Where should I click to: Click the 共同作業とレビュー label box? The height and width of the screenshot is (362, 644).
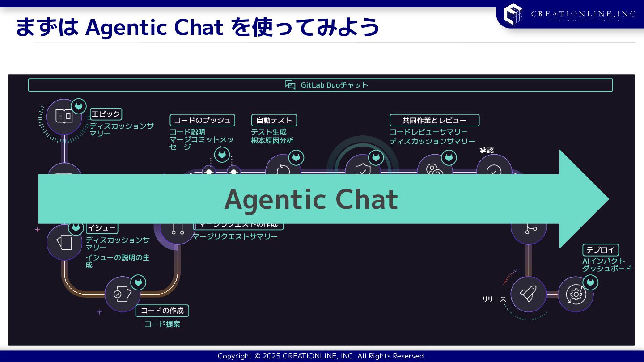point(434,120)
